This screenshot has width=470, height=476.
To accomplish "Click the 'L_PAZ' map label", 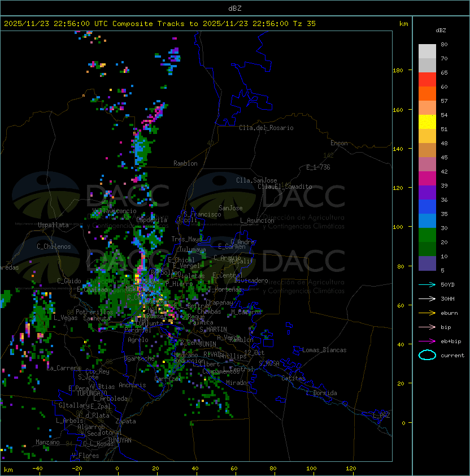I will coord(381,416).
